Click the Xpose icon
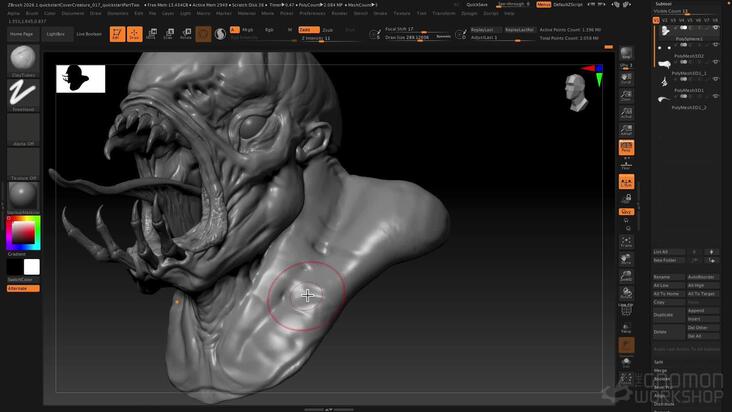Image resolution: width=732 pixels, height=412 pixels. 626,379
